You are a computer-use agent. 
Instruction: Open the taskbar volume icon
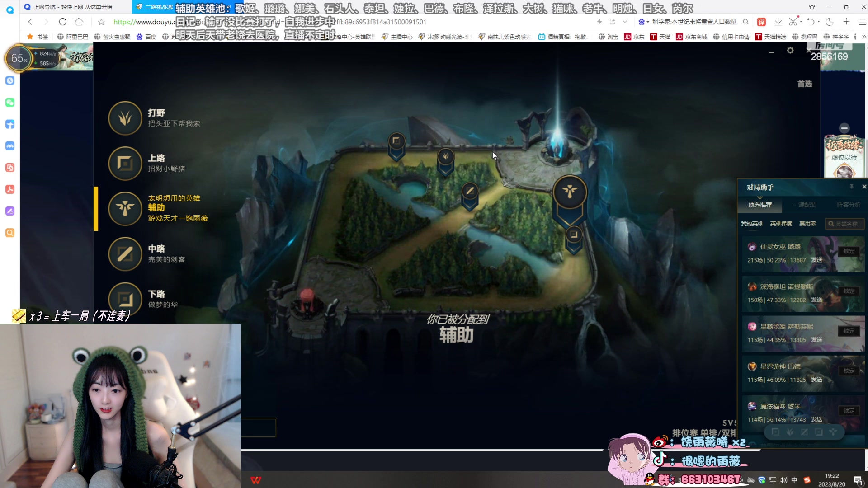(x=783, y=480)
